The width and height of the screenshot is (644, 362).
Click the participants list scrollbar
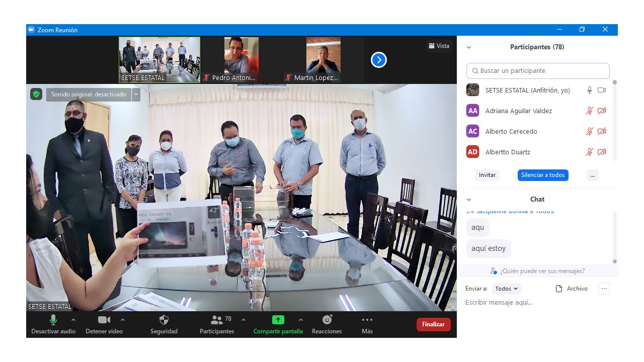point(615,121)
